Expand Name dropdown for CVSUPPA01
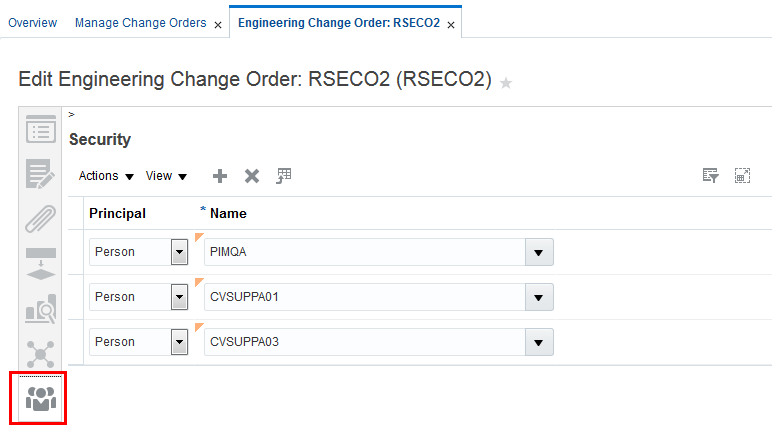This screenshot has width=772, height=429. 540,297
